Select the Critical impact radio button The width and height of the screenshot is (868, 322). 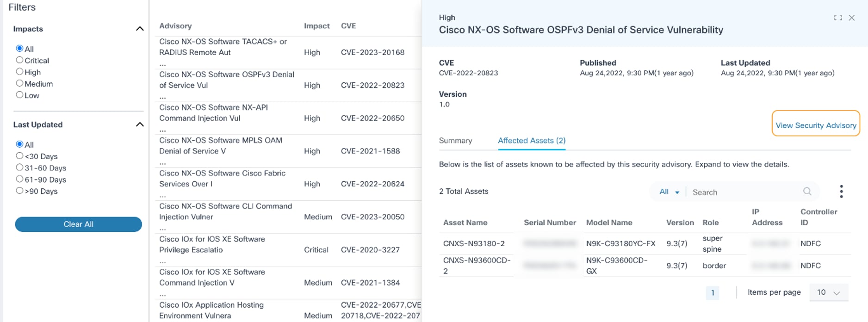click(x=19, y=60)
